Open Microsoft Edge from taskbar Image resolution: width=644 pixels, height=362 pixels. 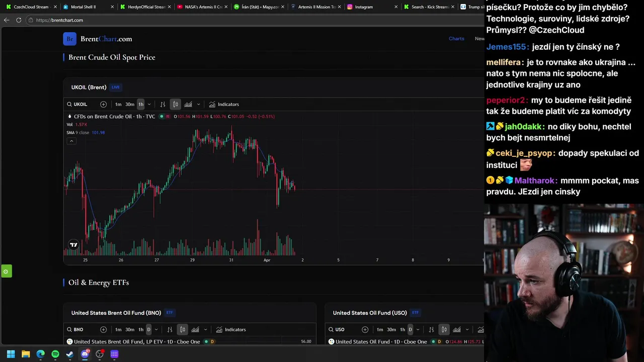tap(40, 354)
